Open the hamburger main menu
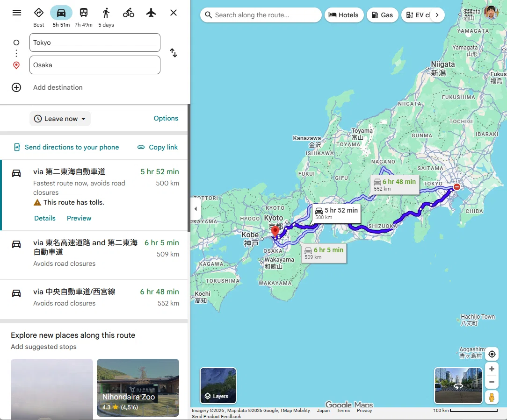 pyautogui.click(x=17, y=13)
